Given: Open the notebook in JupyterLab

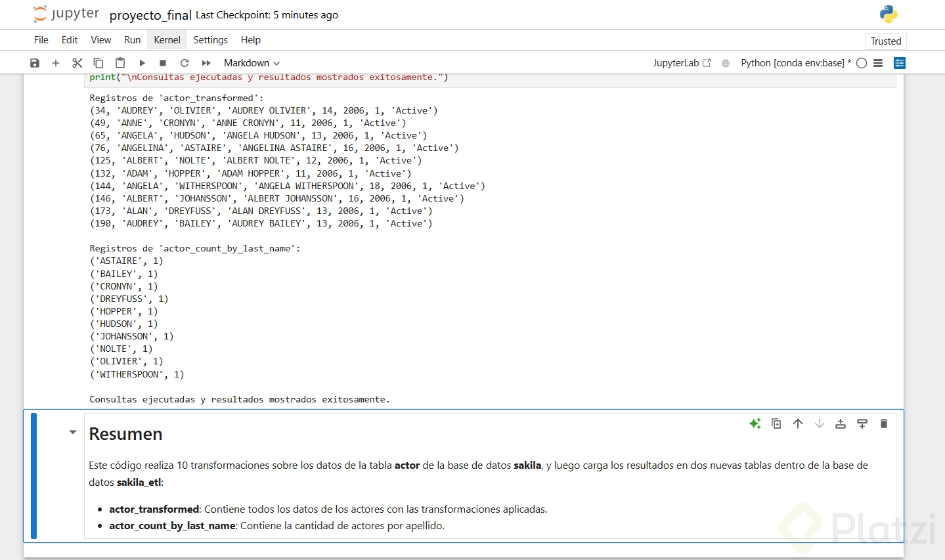Looking at the screenshot, I should [682, 63].
